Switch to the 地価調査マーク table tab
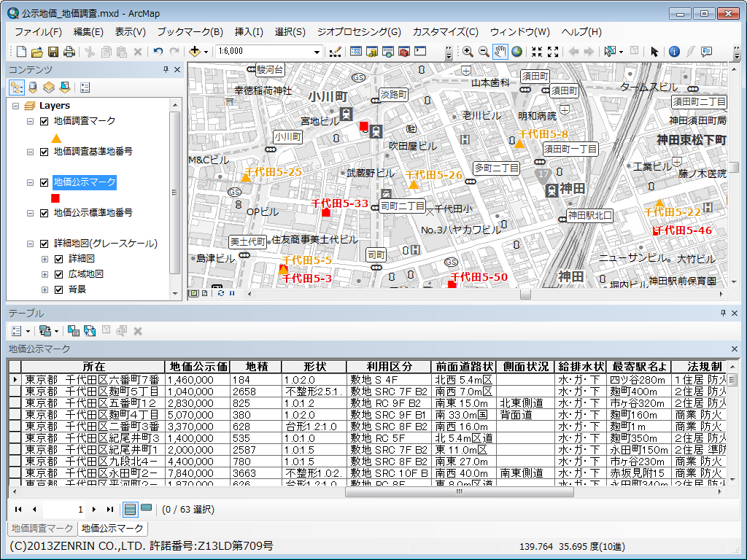The width and height of the screenshot is (747, 560). 42,528
